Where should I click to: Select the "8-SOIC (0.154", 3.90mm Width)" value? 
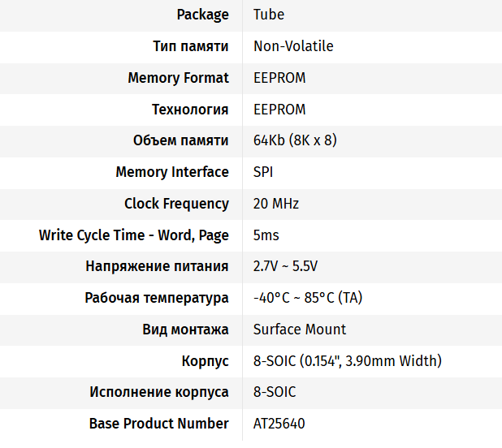click(x=348, y=361)
